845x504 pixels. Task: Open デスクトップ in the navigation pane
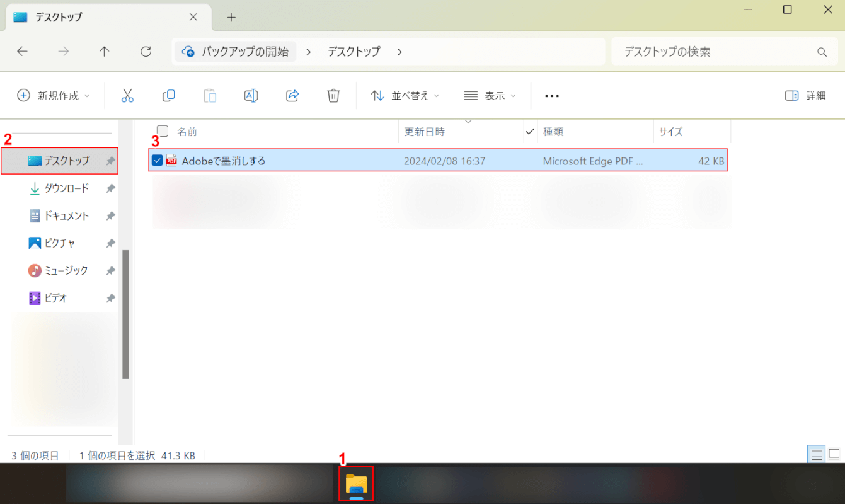click(59, 161)
